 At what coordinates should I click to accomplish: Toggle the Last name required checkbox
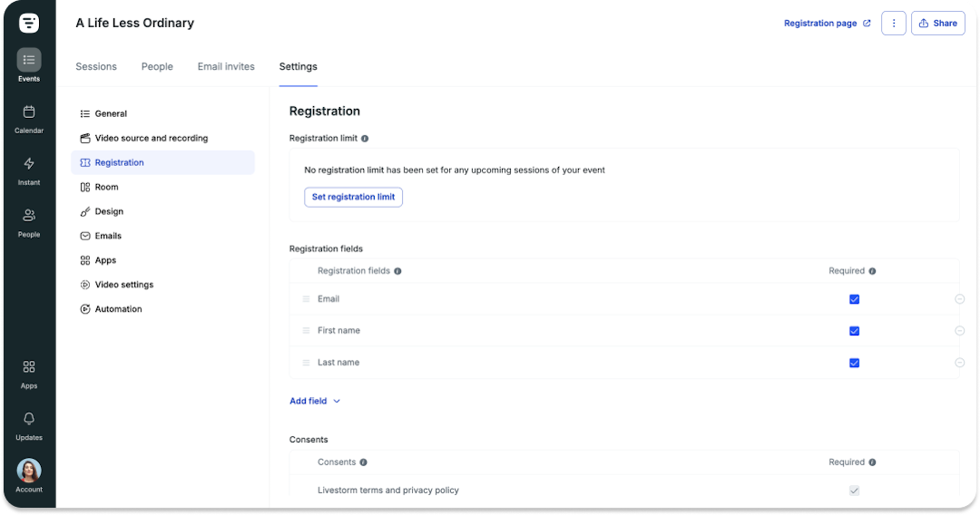pos(855,363)
